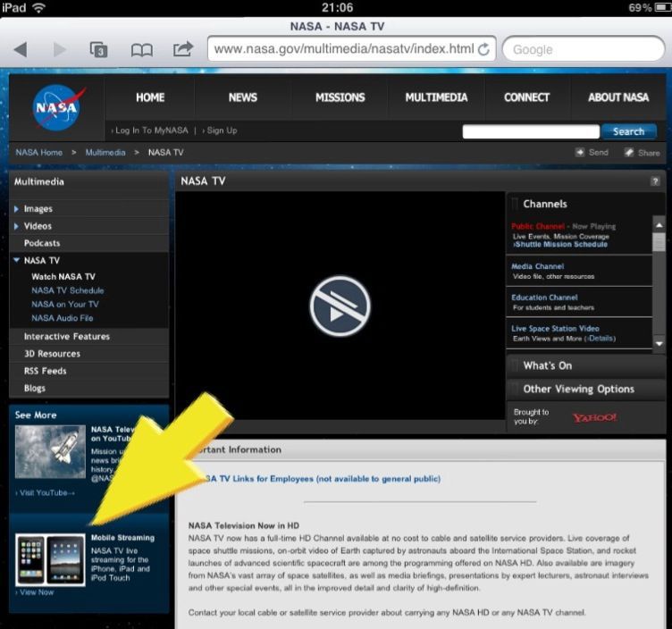This screenshot has width=672, height=629.
Task: Open Interactive Features in sidebar
Action: 67,336
